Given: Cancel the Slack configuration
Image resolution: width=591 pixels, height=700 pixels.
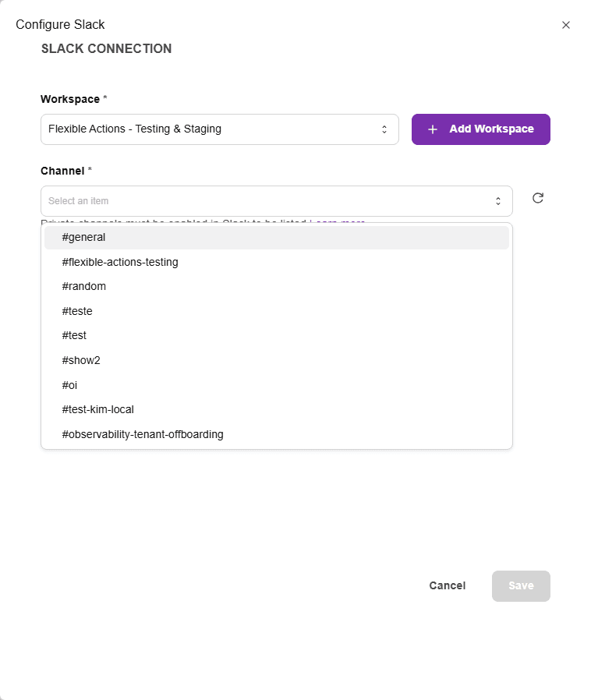Looking at the screenshot, I should (448, 585).
